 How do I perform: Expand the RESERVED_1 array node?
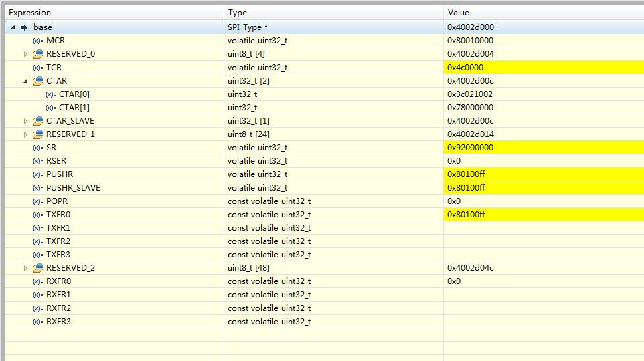25,134
